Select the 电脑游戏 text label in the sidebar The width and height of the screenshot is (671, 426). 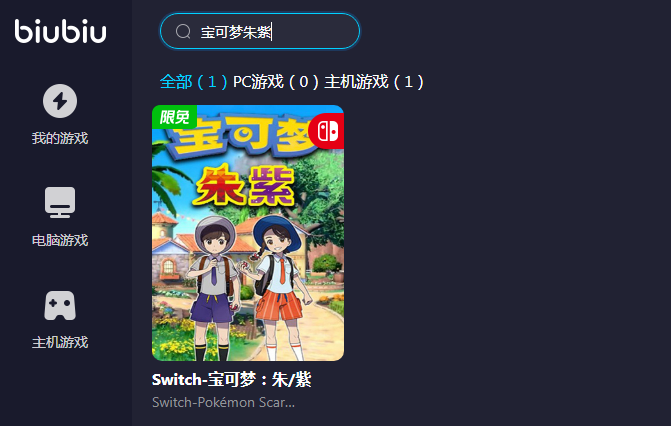coord(60,240)
